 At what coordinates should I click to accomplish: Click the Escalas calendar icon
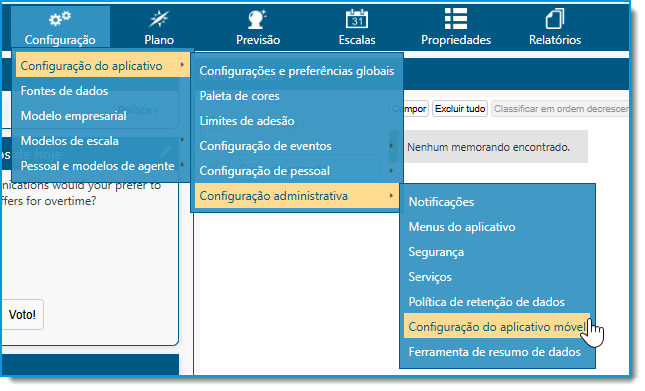click(357, 19)
